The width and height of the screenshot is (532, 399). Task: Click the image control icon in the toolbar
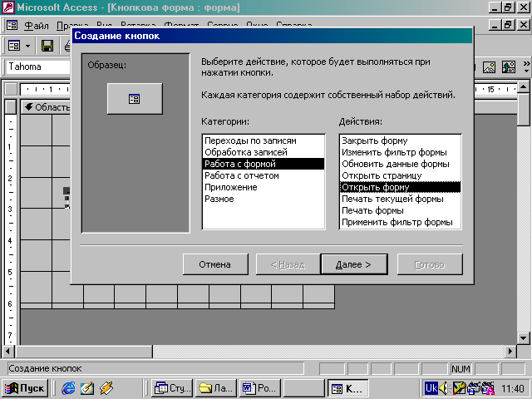[x=489, y=67]
